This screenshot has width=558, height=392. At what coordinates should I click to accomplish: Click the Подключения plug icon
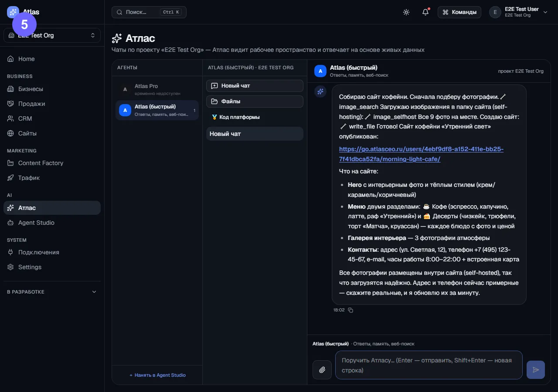10,252
